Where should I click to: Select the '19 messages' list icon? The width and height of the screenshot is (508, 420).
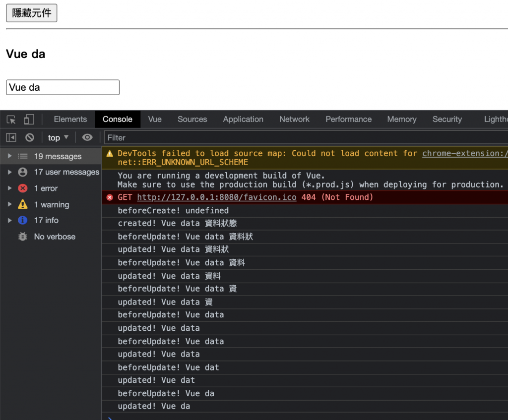[23, 156]
